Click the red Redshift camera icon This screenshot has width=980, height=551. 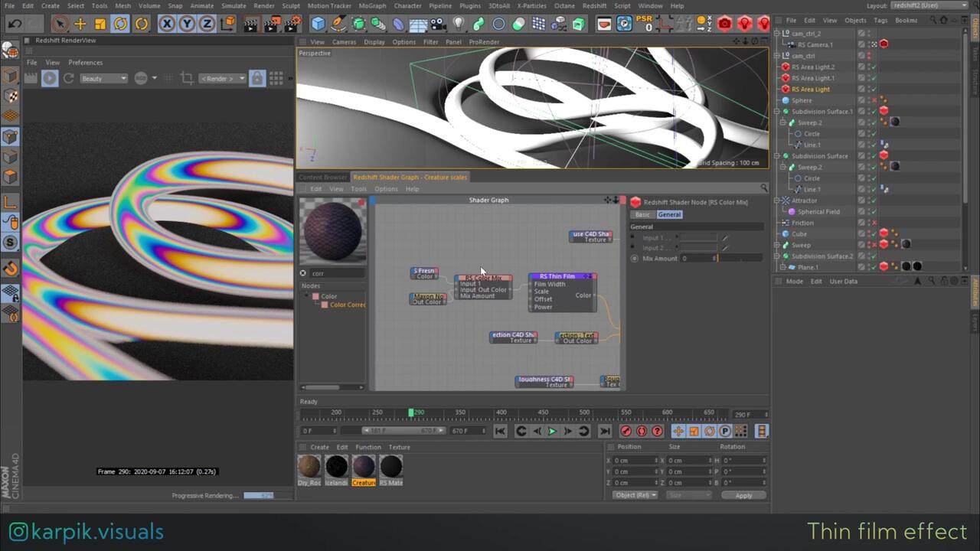pyautogui.click(x=725, y=24)
